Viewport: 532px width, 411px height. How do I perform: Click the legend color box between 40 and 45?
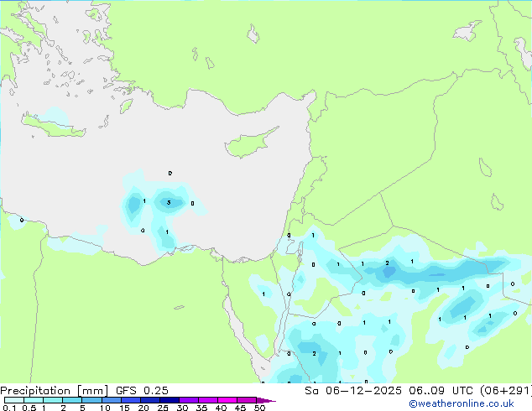pos(227,400)
